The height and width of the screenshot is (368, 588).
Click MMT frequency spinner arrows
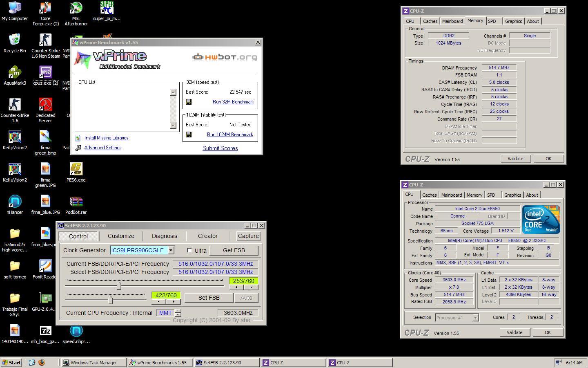178,313
